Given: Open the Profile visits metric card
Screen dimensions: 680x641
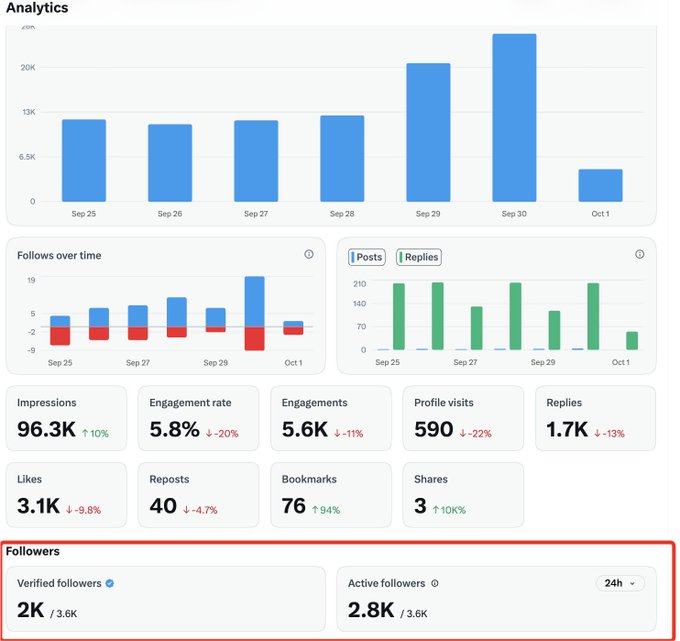Looking at the screenshot, I should 463,418.
